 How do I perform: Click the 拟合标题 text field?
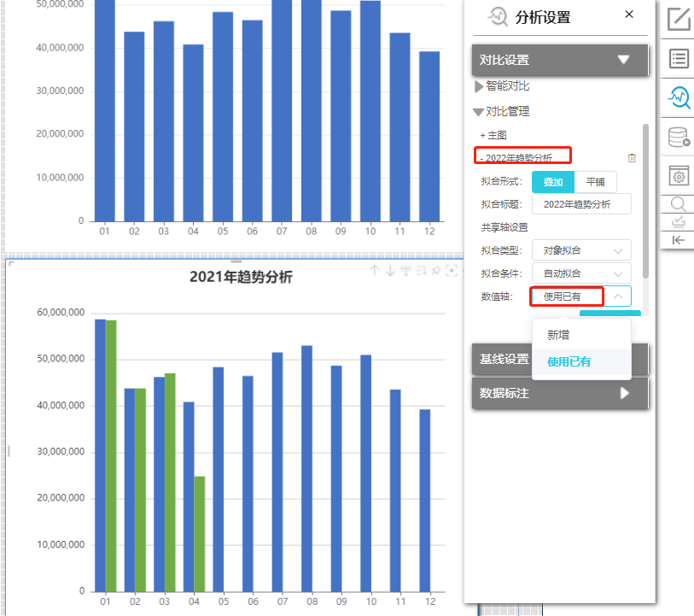pos(581,204)
